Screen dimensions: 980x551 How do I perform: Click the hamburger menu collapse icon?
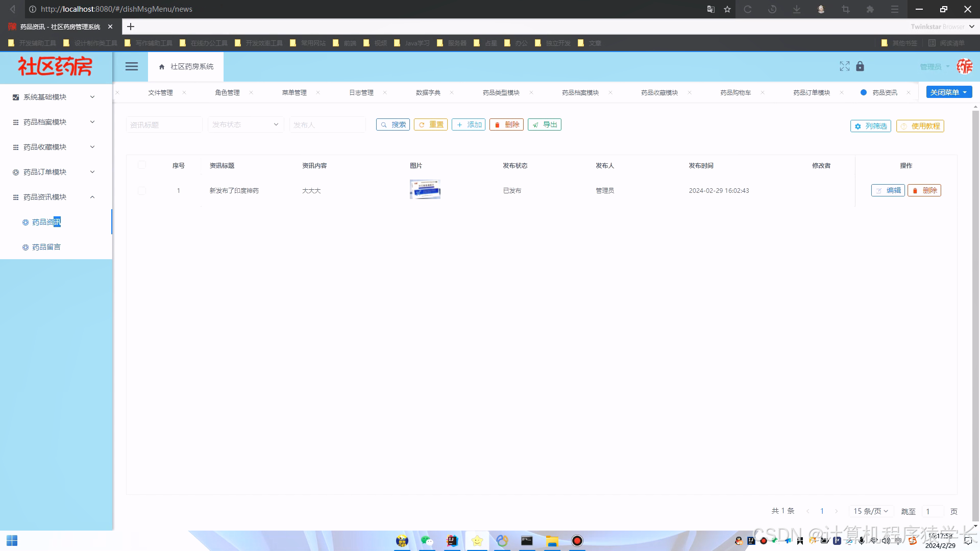click(x=132, y=66)
